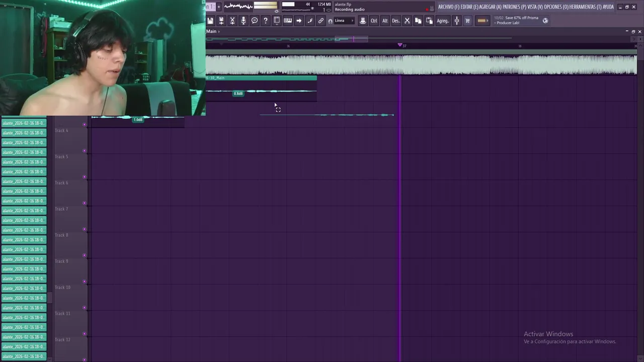This screenshot has height=362, width=644.
Task: Click the playhead marker near bar 37
Action: click(400, 45)
